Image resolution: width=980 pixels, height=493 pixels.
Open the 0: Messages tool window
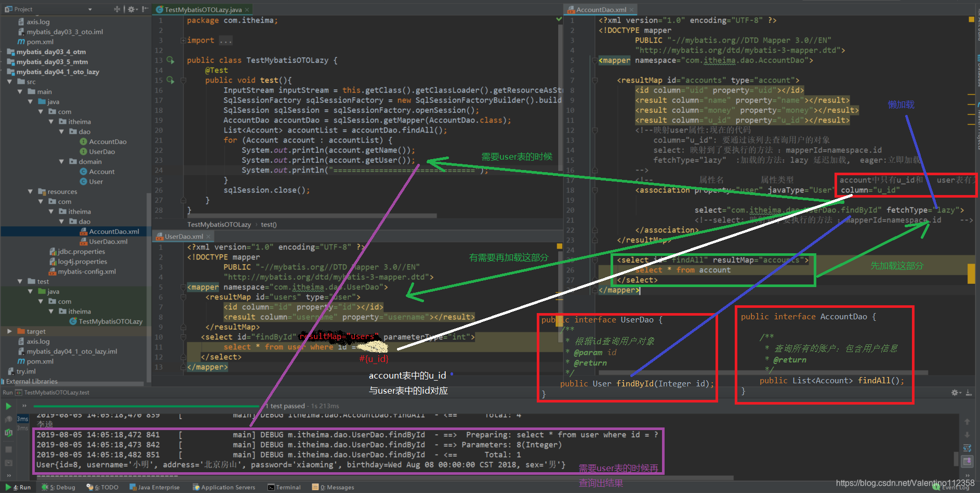click(333, 487)
